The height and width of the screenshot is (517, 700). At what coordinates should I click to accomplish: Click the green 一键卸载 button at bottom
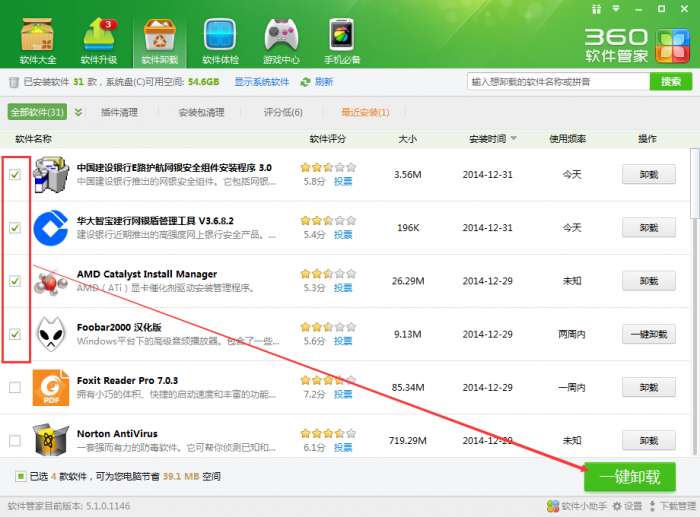630,476
